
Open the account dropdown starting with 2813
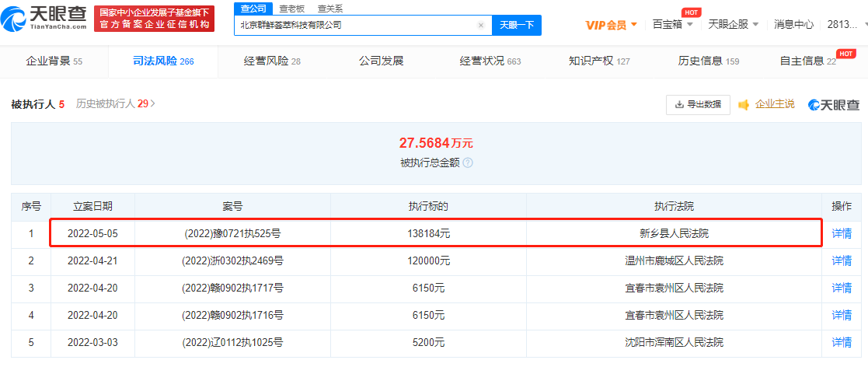pyautogui.click(x=842, y=24)
